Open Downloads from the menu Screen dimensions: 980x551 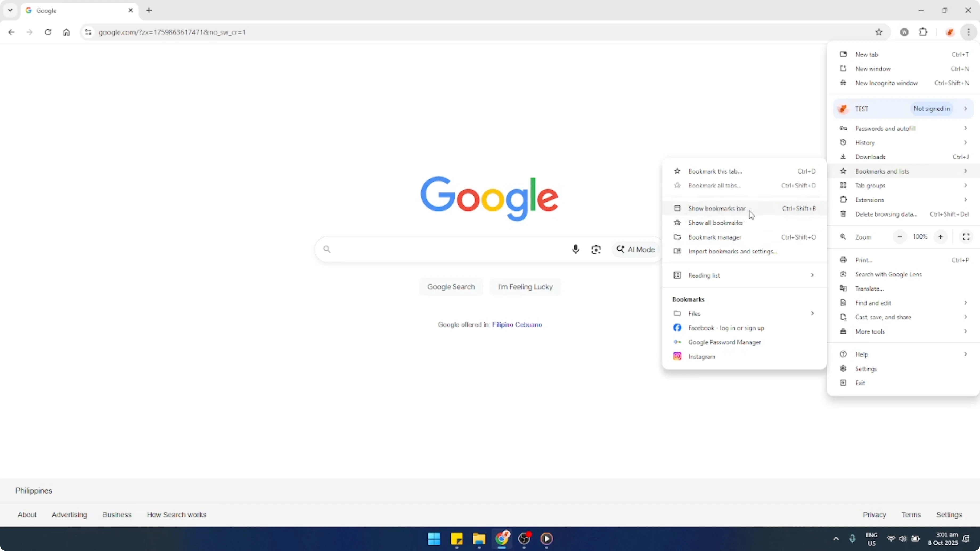click(904, 157)
